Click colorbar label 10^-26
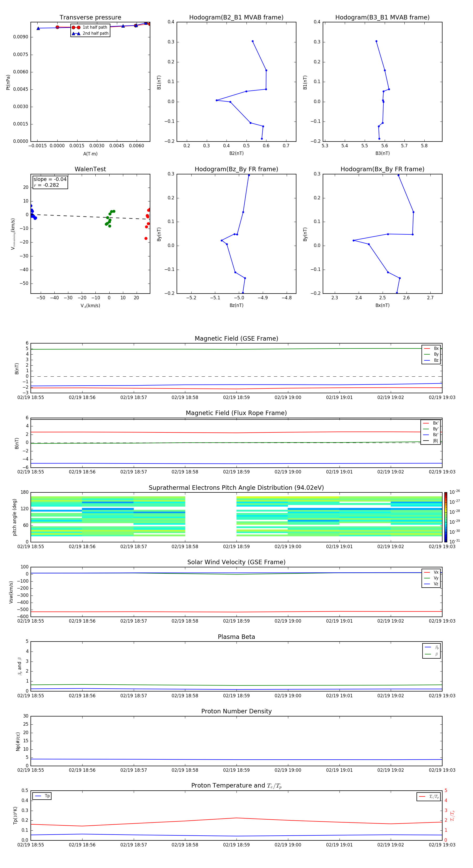 click(x=455, y=492)
